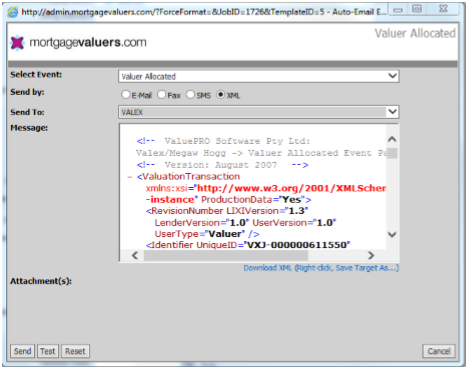Viewport: 468px width, 370px height.
Task: Click the 'LenderVersion="1.0"' attribute text
Action: (x=202, y=223)
